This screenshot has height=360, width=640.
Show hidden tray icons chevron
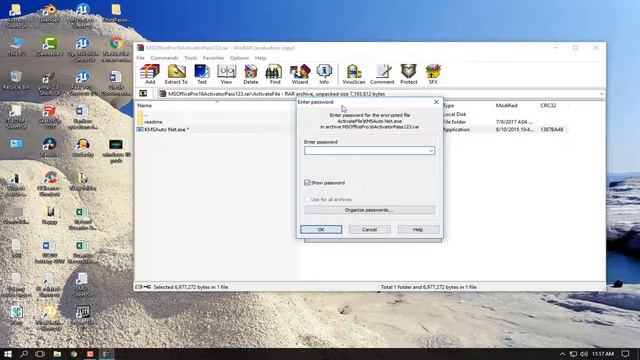pyautogui.click(x=562, y=354)
